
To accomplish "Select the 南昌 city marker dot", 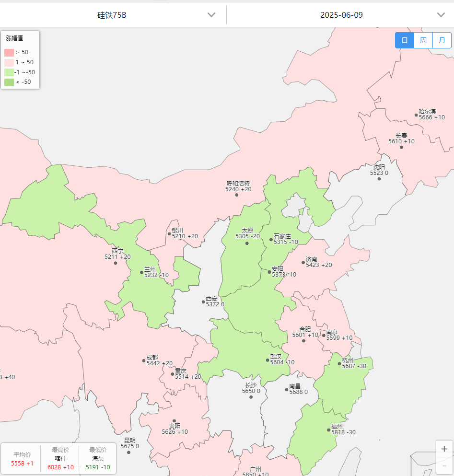I will tap(287, 390).
